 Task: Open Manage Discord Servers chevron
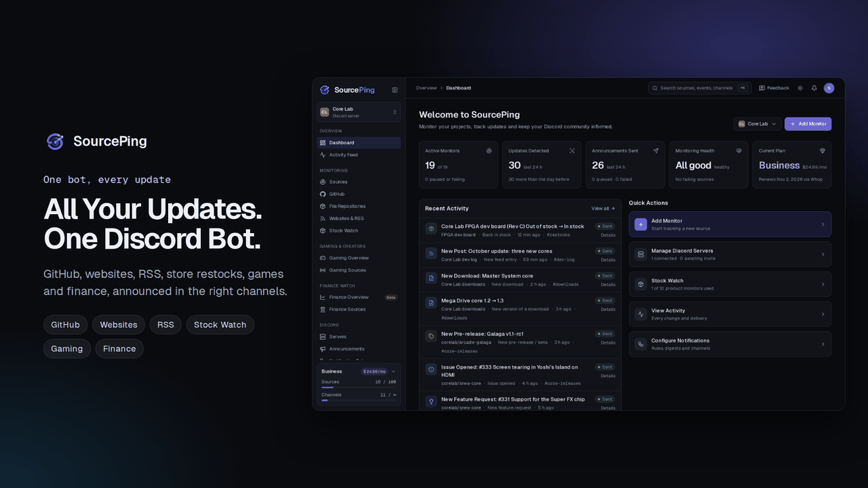(x=823, y=254)
